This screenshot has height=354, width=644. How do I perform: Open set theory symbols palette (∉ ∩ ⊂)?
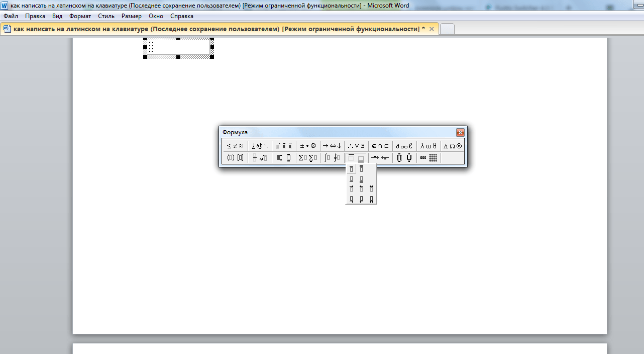click(380, 146)
